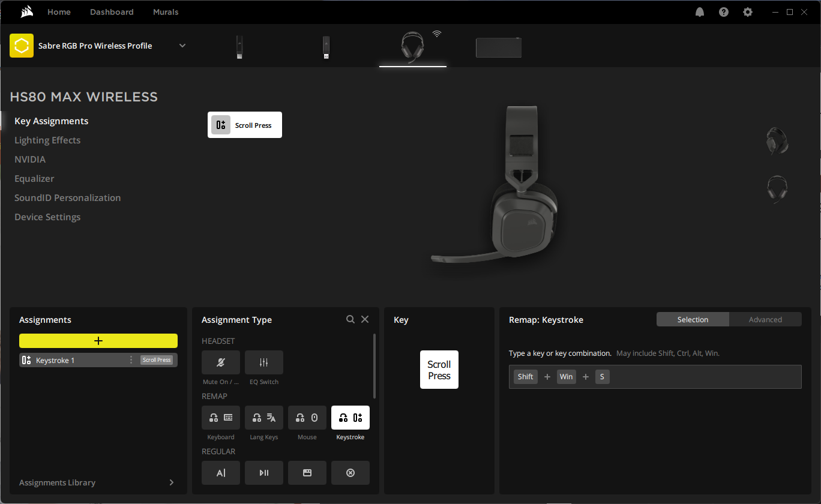Switch to the Advanced tab

coord(765,320)
